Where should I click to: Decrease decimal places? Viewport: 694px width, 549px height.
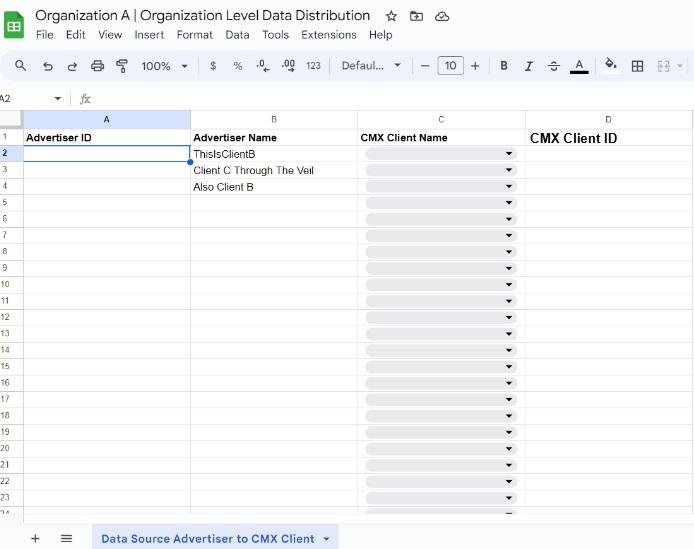click(262, 66)
